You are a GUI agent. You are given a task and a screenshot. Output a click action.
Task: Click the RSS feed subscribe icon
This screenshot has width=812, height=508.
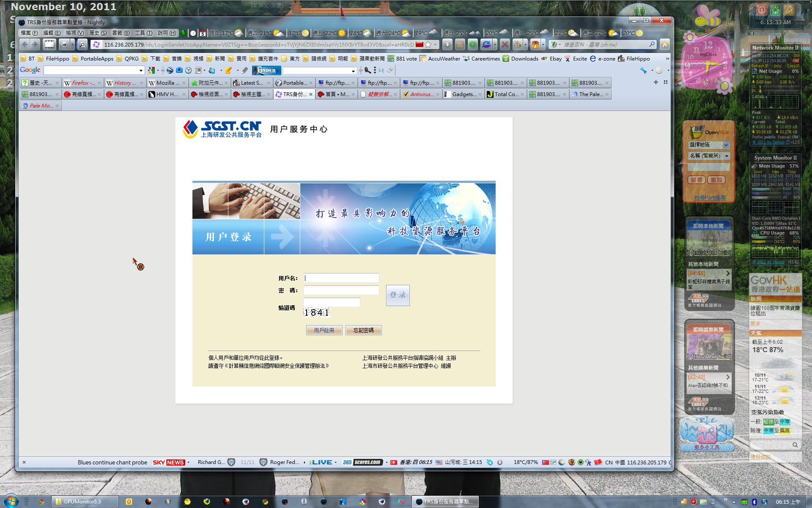460,44
